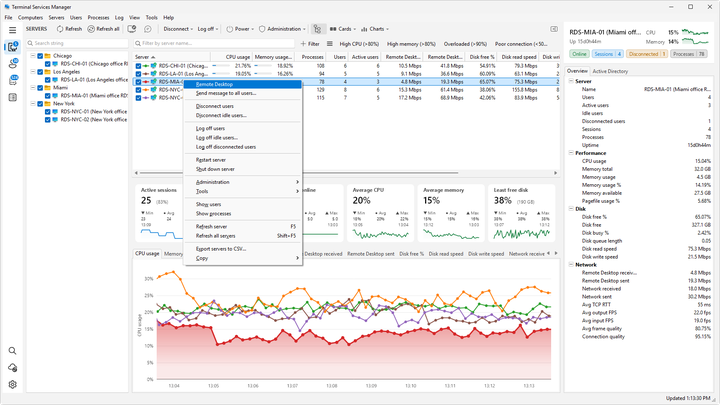Open the Users view with badge 30
720x405 pixels.
click(x=12, y=64)
